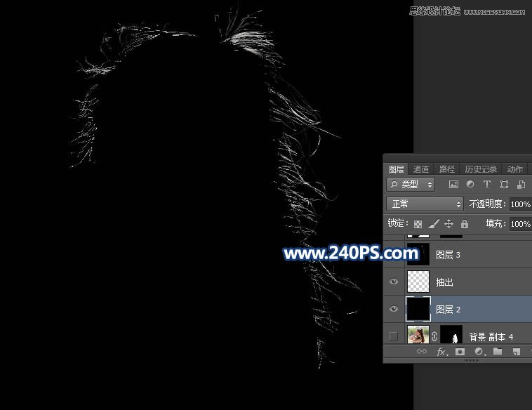Open the 类型 filter dropdown
The height and width of the screenshot is (410, 532).
tap(411, 185)
